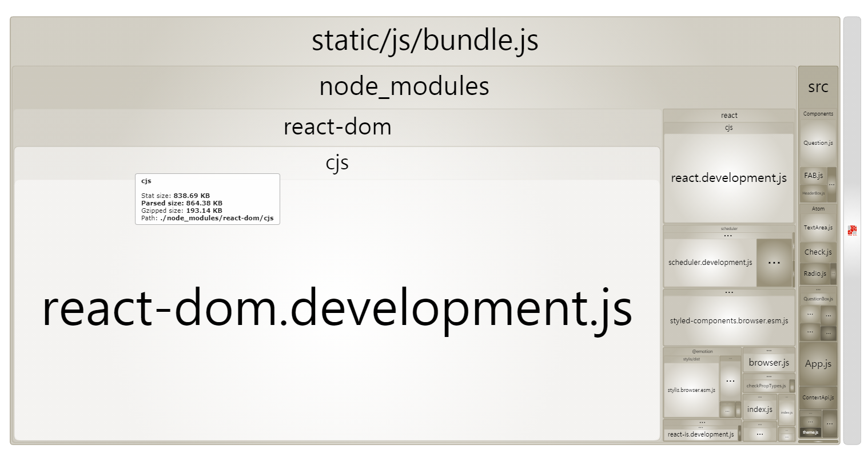Click the Stat size value 838.69 KB in tooltip
Viewport: 868px width, 464px height.
[x=192, y=196]
